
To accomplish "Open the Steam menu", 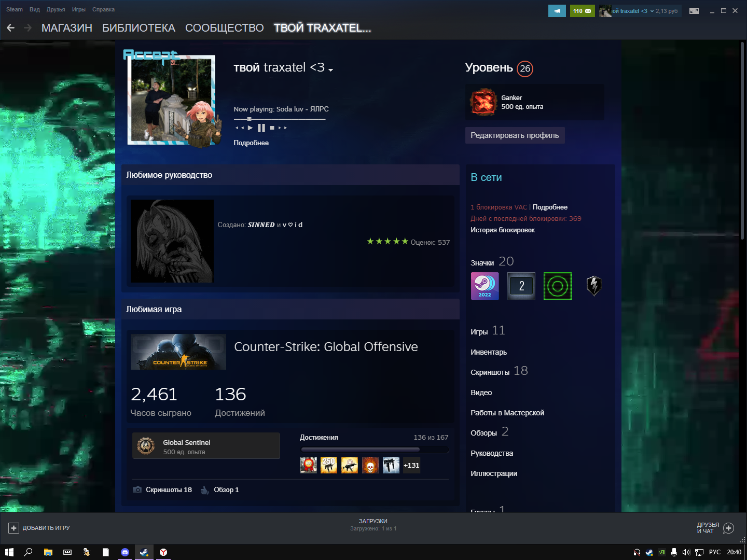I will [15, 9].
